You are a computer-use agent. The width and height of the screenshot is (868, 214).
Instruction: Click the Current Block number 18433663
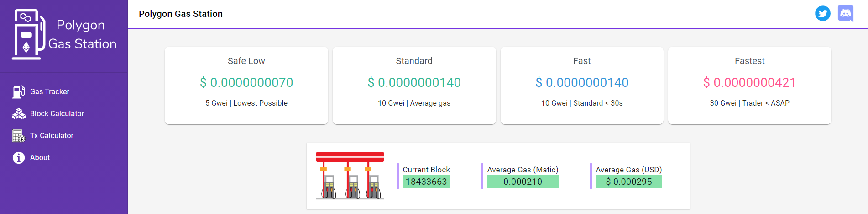426,182
